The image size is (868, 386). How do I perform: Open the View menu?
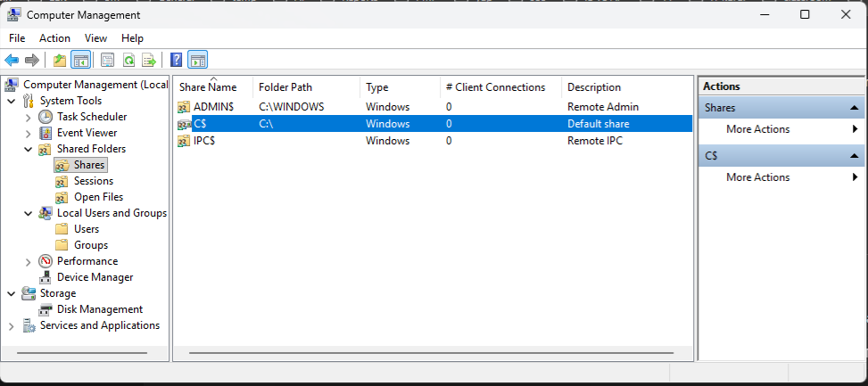coord(95,38)
